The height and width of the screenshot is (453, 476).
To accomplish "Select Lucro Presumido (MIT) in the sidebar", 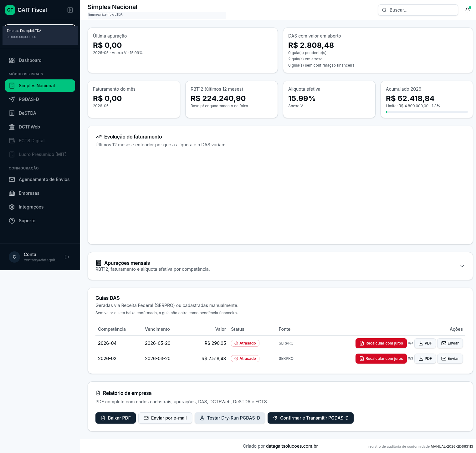I will tap(40, 154).
